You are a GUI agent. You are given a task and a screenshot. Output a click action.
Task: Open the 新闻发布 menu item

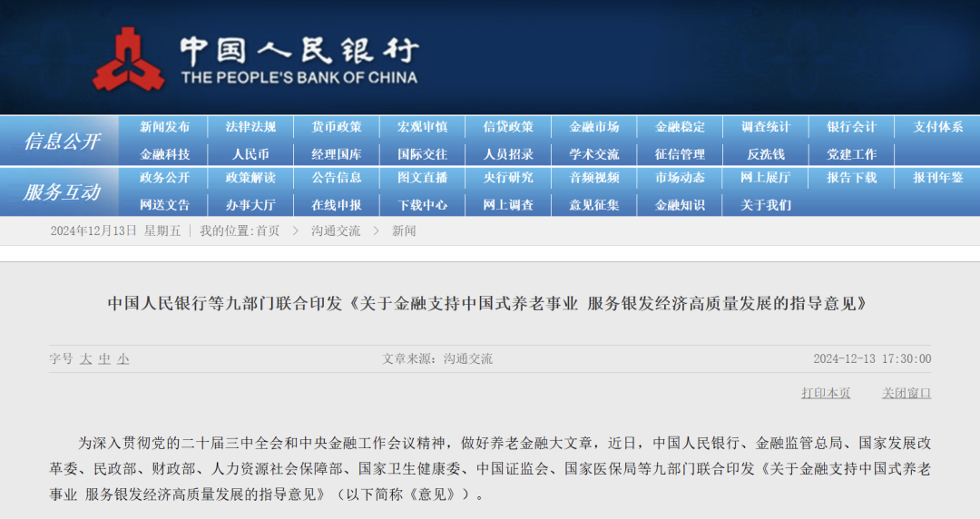tap(164, 127)
